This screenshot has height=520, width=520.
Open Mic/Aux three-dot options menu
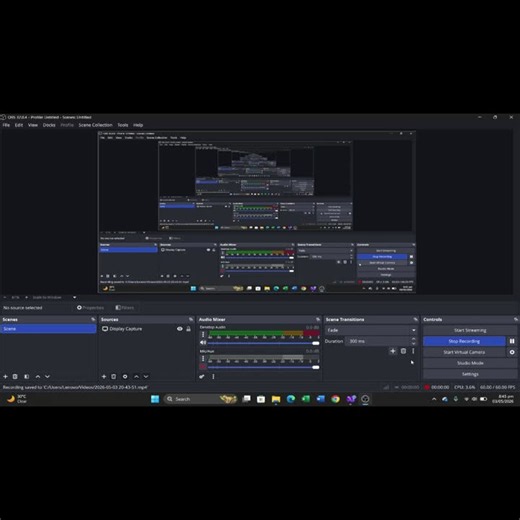click(203, 359)
